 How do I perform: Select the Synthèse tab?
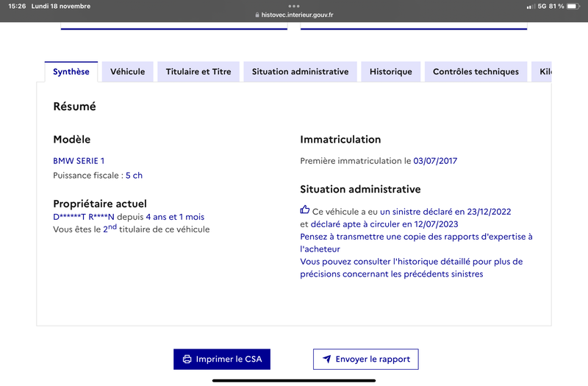tap(71, 71)
